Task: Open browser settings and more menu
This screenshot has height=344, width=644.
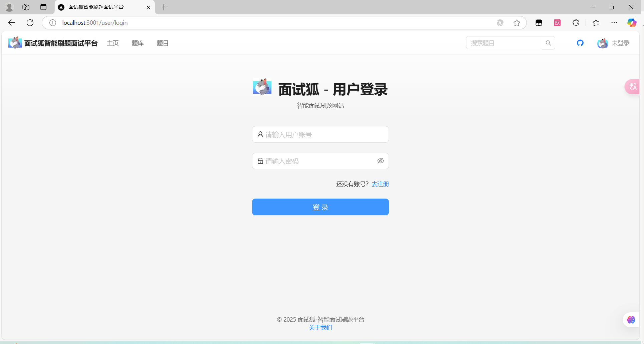Action: pos(614,23)
